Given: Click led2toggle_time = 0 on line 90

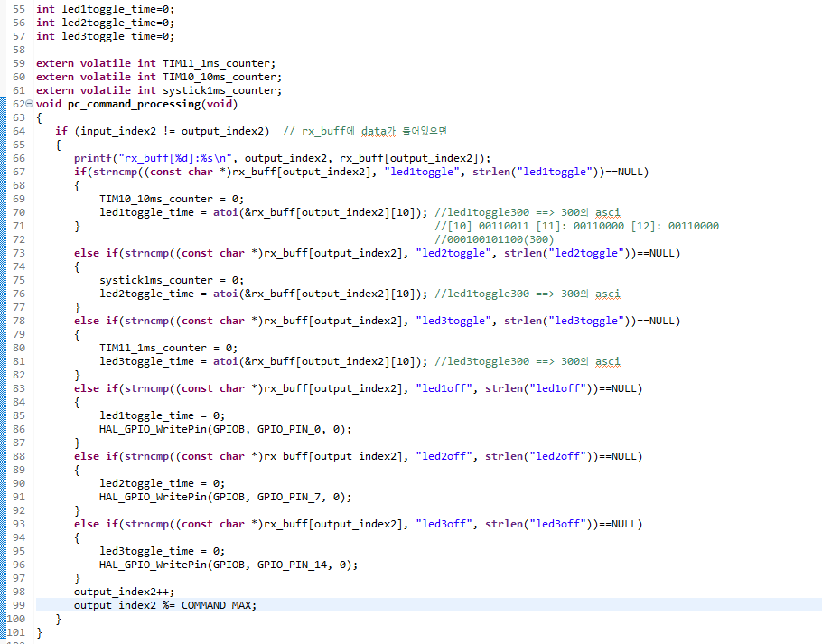Looking at the screenshot, I should [x=162, y=483].
